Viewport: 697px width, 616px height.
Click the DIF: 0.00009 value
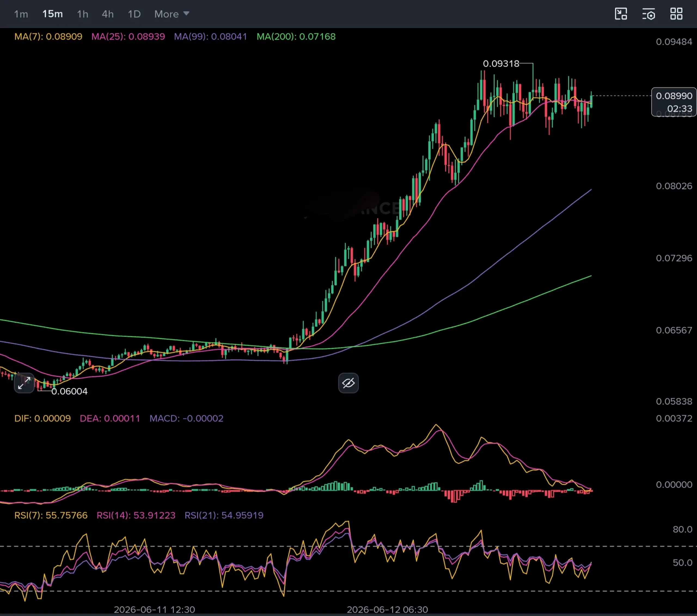43,419
